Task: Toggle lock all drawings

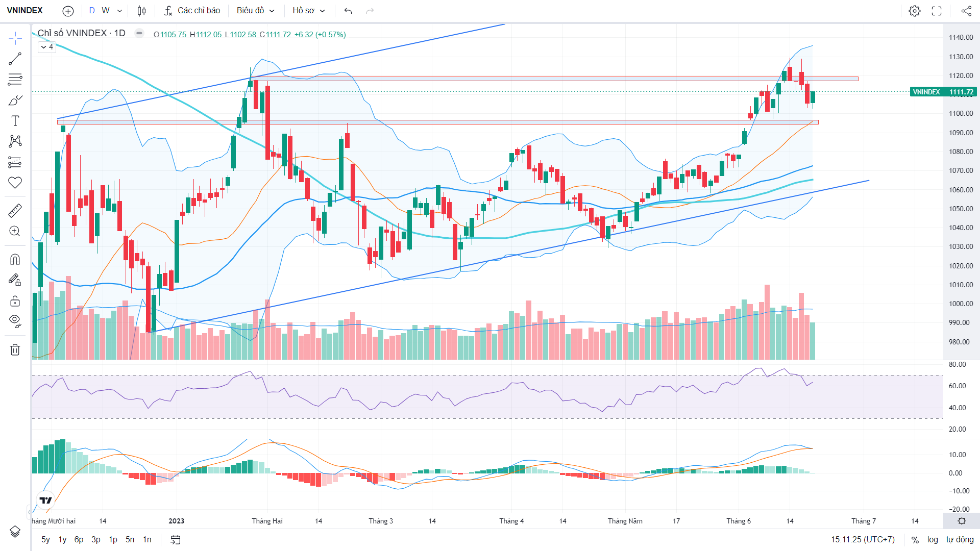Action: [x=15, y=301]
